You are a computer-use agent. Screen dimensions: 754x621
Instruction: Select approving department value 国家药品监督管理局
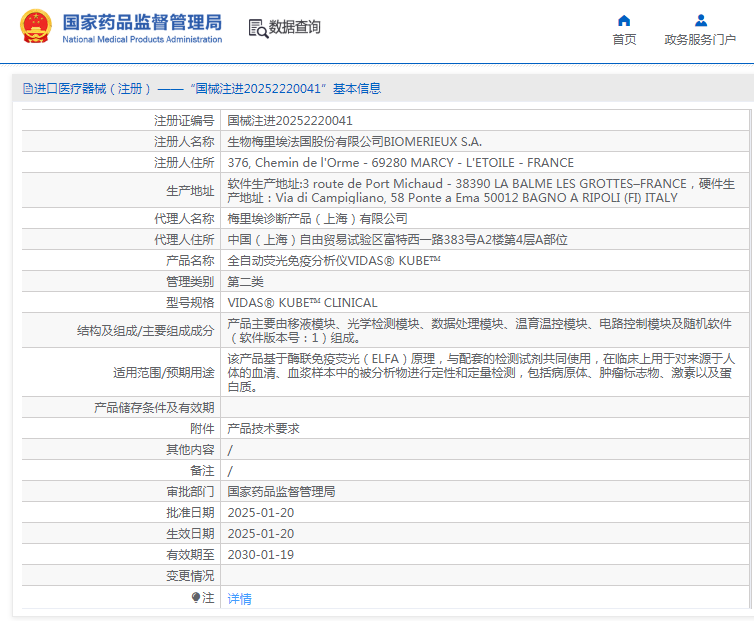(x=281, y=491)
